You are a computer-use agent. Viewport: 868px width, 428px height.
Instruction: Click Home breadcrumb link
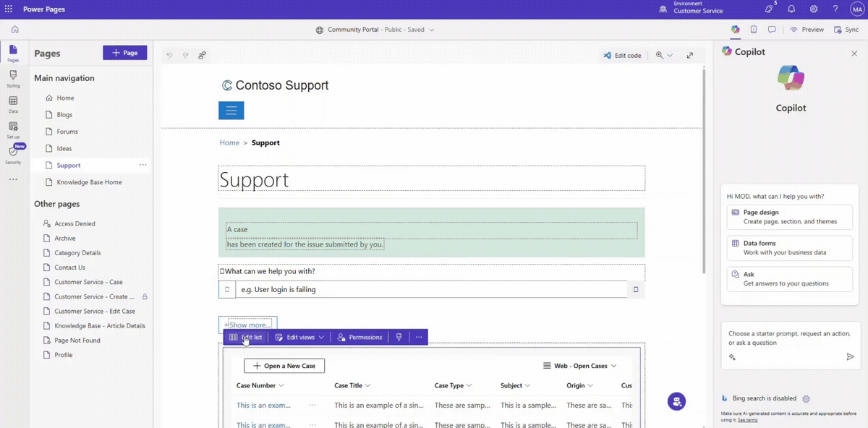[x=229, y=142]
